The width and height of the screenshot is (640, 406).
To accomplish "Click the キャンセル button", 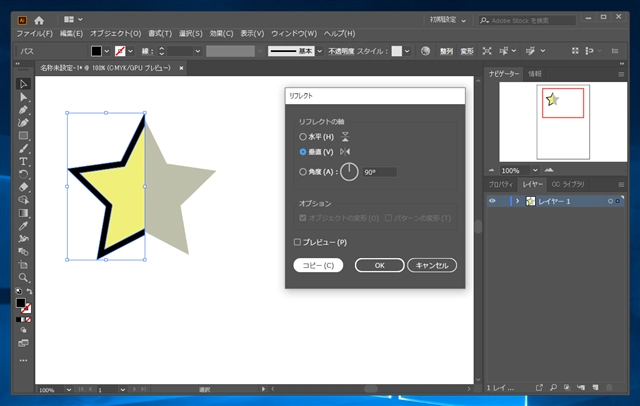I will 432,265.
